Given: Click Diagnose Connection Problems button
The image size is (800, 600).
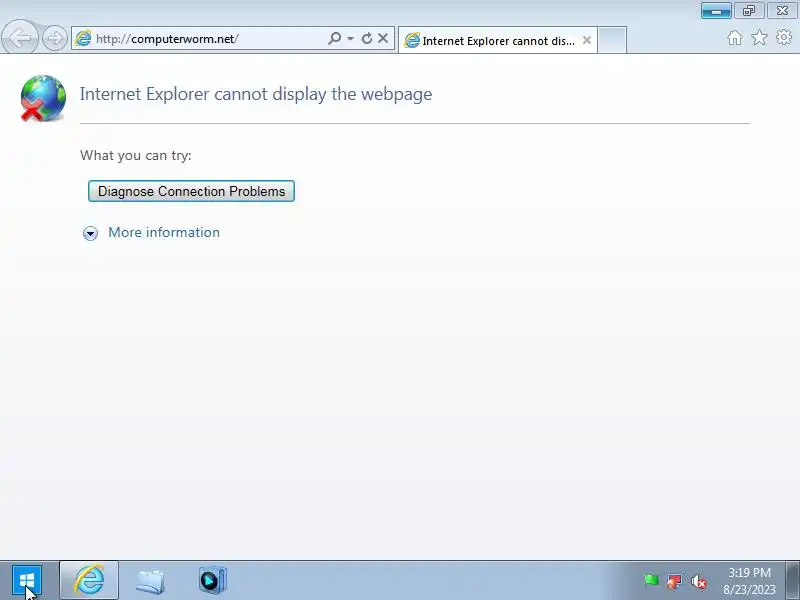Looking at the screenshot, I should point(191,191).
